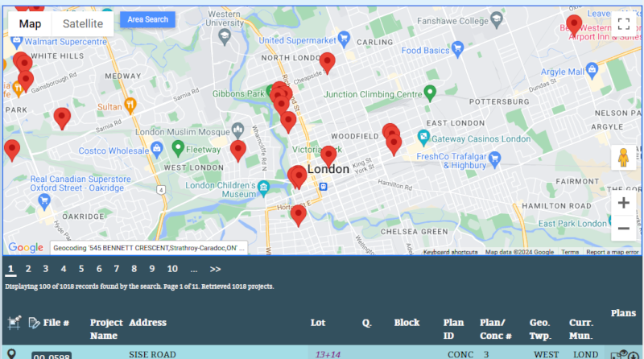Sort by Lot column header
This screenshot has height=359, width=644.
(x=318, y=323)
